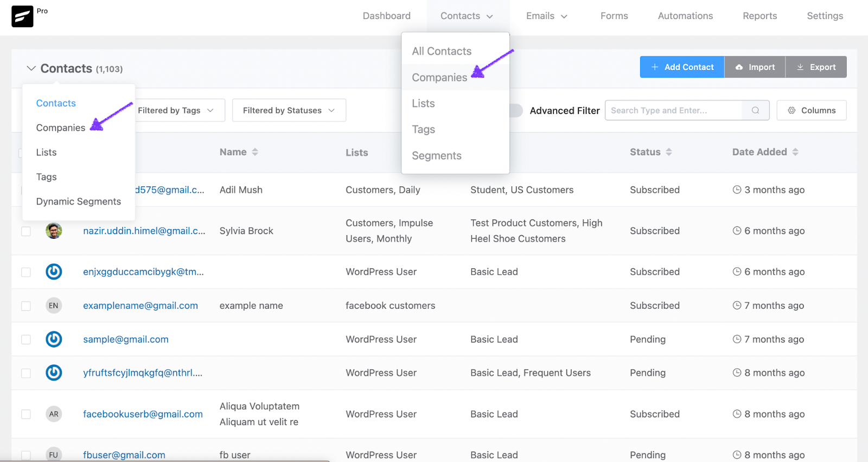868x462 pixels.
Task: Choose Companies in the left popup menu
Action: (61, 128)
